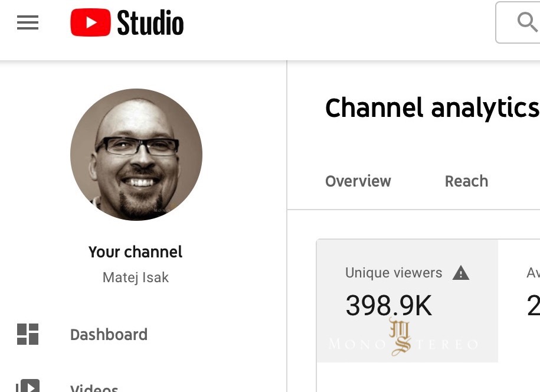Click the Unique viewers warning triangle
The width and height of the screenshot is (540, 392).
(461, 273)
